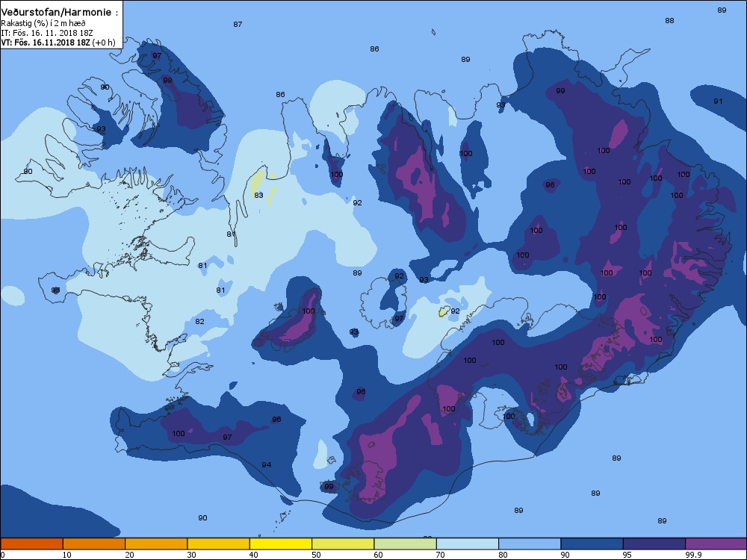The width and height of the screenshot is (747, 560).
Task: Click the orange 10–20 legend swatch
Action: [x=94, y=544]
